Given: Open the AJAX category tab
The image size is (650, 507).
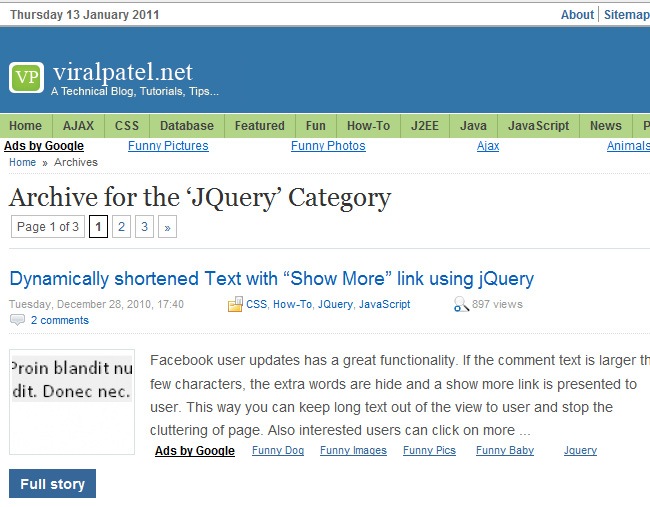Looking at the screenshot, I should point(78,126).
